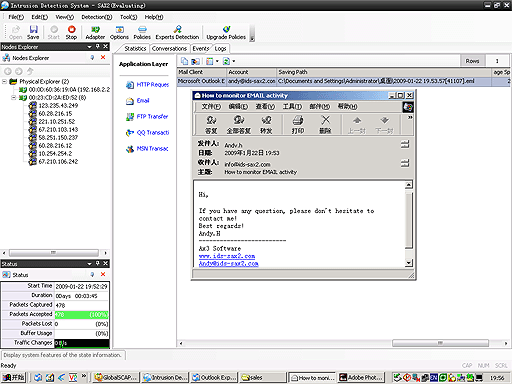The width and height of the screenshot is (512, 384).
Task: Click the save-to-disk icon in the Events toolbar
Action: pos(195,61)
